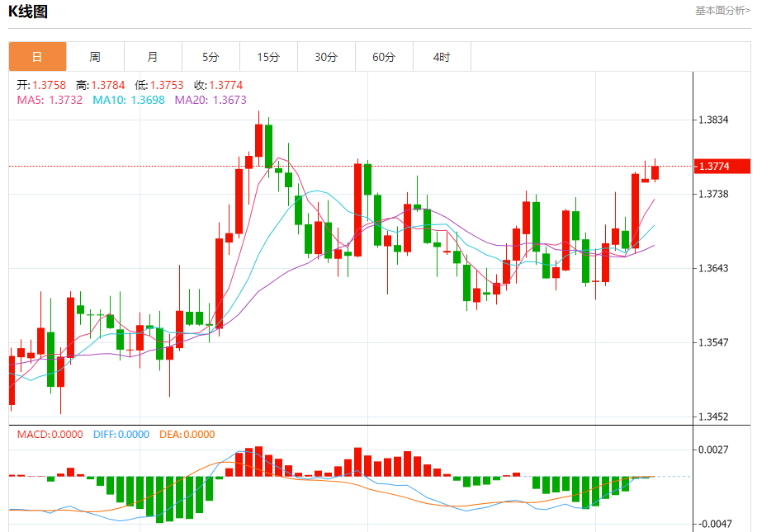Click the 1.3738 price axis label

click(713, 194)
